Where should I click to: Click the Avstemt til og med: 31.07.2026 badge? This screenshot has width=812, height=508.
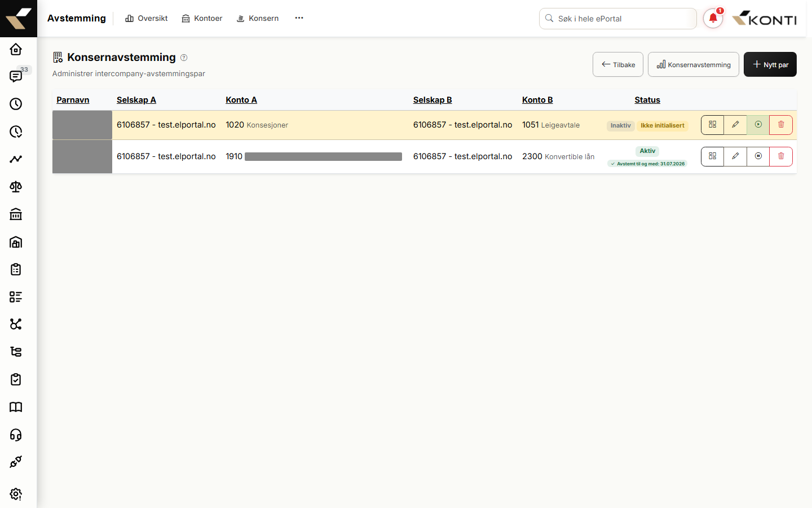pyautogui.click(x=647, y=164)
